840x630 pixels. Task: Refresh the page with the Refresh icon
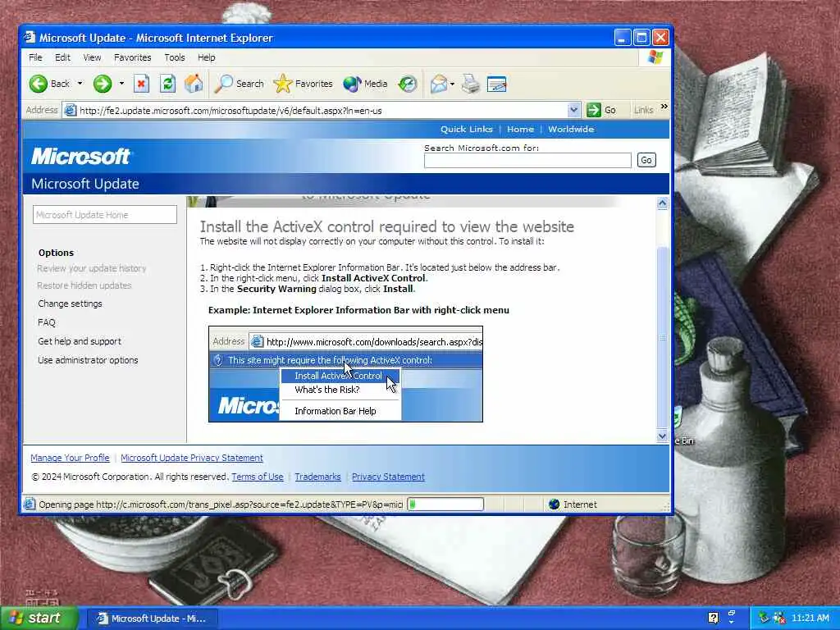pos(167,84)
